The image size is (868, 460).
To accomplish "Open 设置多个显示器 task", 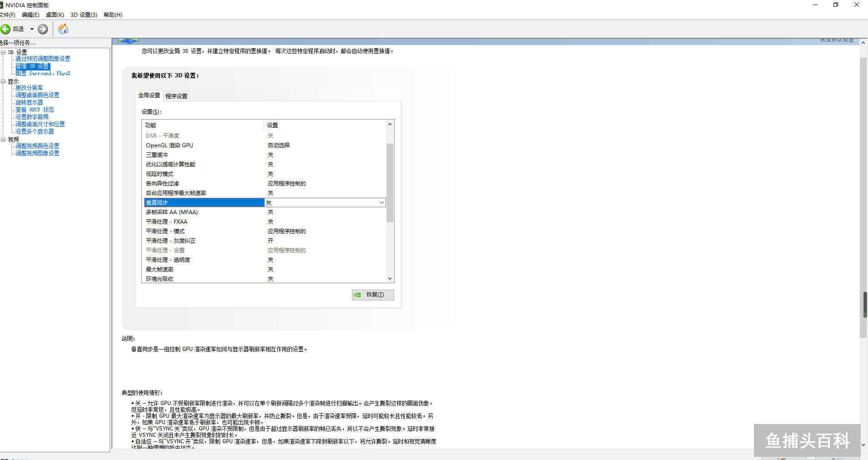I will (x=35, y=131).
